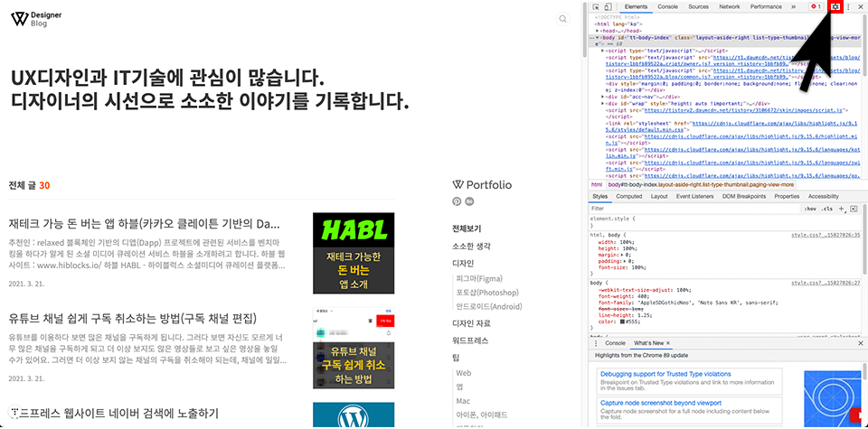
Task: Expand the first text/javascript script node
Action: [603, 51]
